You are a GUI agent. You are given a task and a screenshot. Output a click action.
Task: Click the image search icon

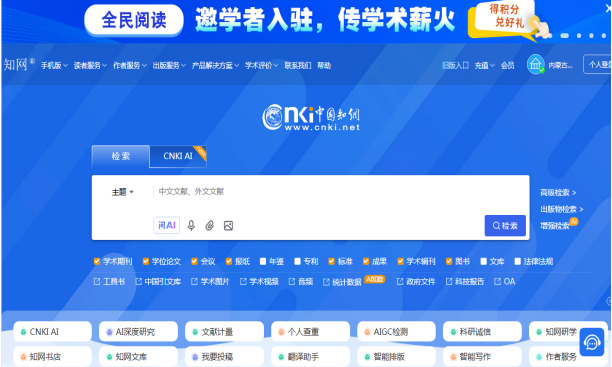[x=228, y=225]
